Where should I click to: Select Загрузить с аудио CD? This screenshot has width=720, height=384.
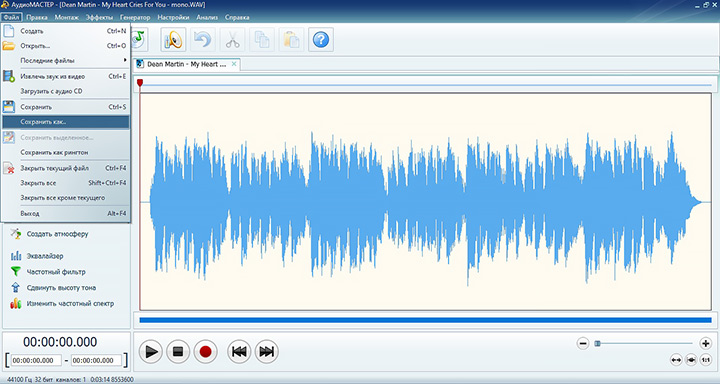pos(65,91)
